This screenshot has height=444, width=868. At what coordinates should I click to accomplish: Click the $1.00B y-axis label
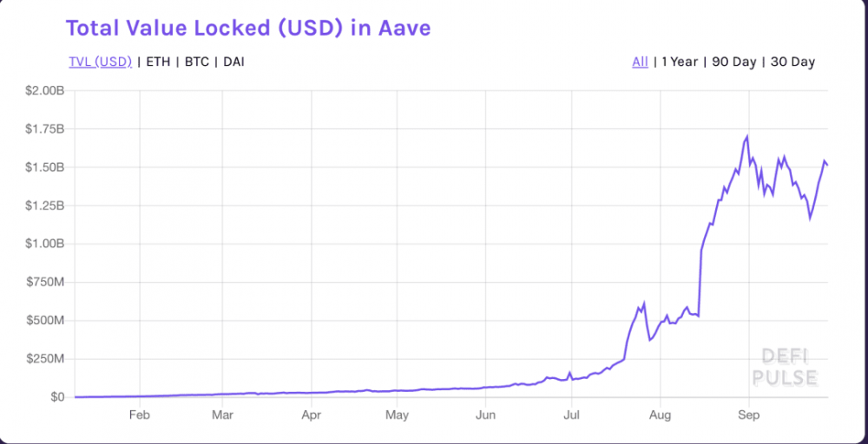[x=44, y=244]
